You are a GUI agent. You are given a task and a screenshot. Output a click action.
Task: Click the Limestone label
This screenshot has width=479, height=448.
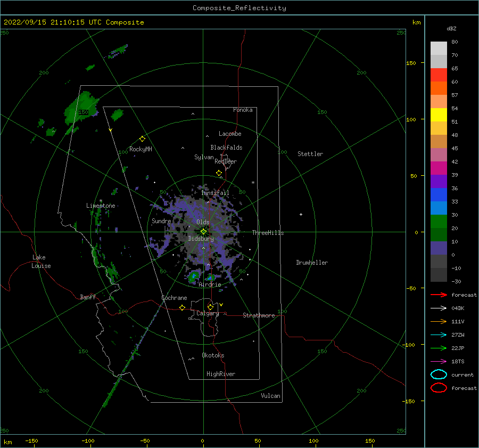pyautogui.click(x=101, y=206)
